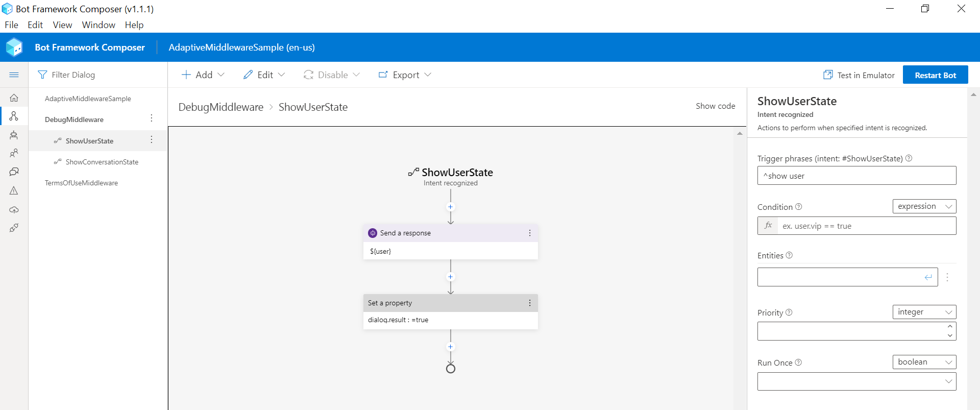The width and height of the screenshot is (980, 410).
Task: Change Condition type from expression
Action: 924,206
